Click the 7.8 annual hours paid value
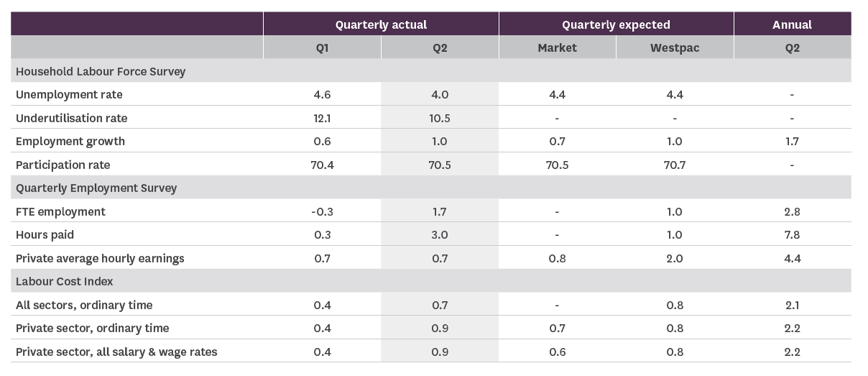 click(x=792, y=234)
